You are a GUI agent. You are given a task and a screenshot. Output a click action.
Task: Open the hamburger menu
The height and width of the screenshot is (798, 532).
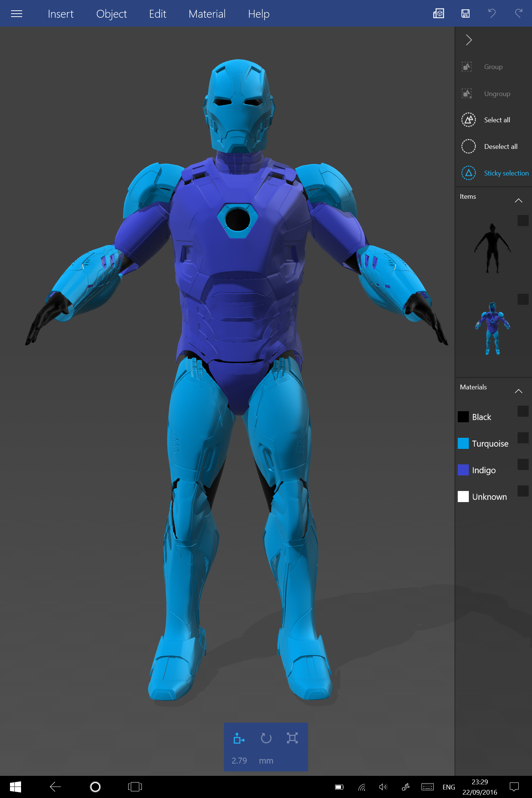coord(17,14)
